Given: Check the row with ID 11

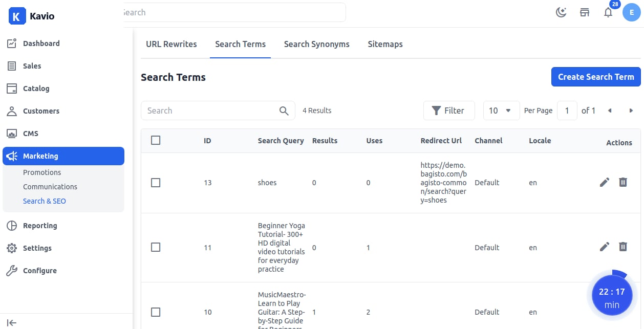Looking at the screenshot, I should pos(156,247).
